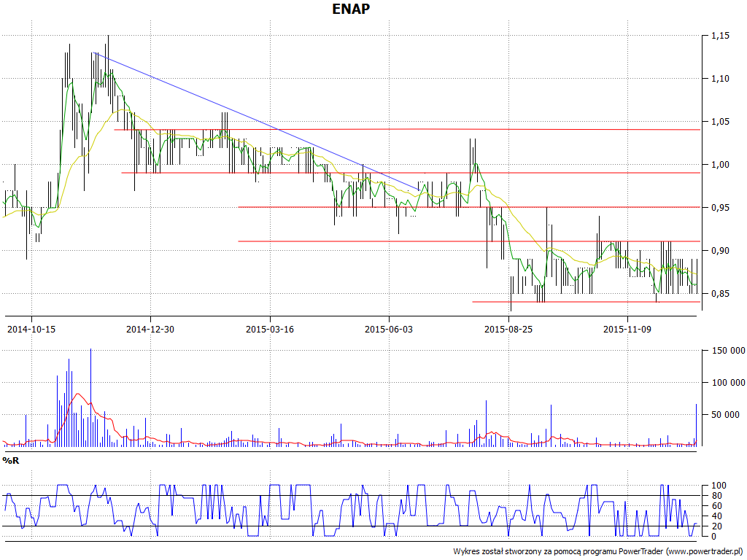Click the 50 000 volume axis label

[726, 415]
